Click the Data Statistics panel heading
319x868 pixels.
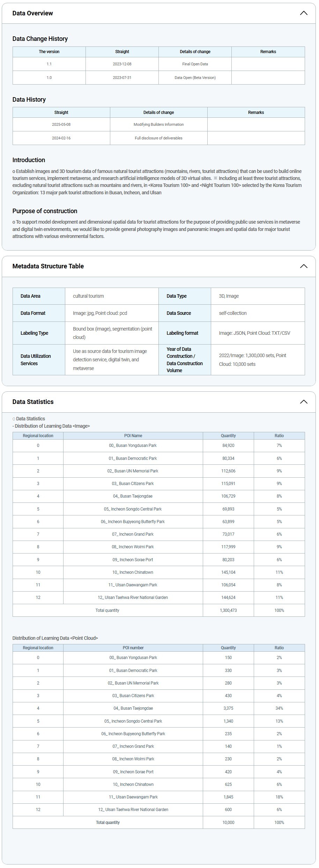[33, 402]
